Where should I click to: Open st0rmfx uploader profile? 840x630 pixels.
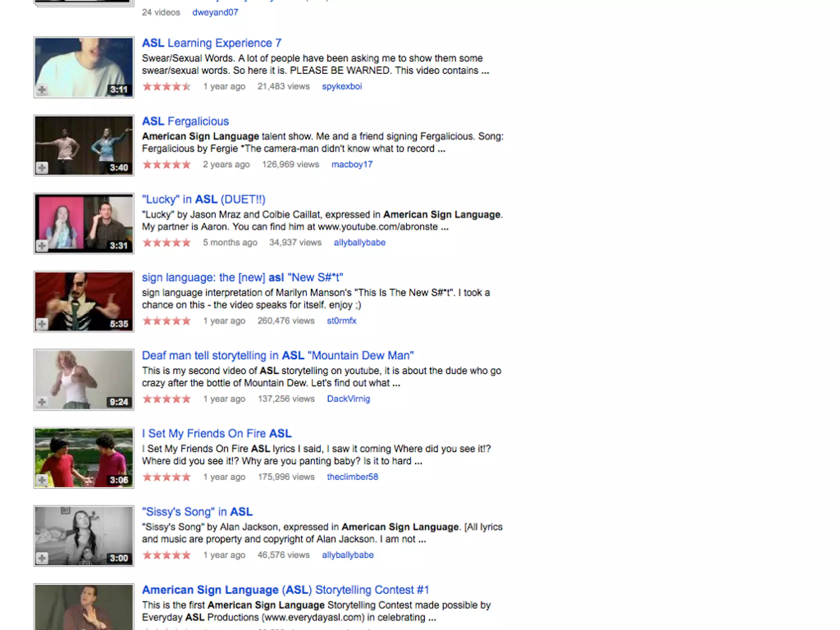[341, 321]
